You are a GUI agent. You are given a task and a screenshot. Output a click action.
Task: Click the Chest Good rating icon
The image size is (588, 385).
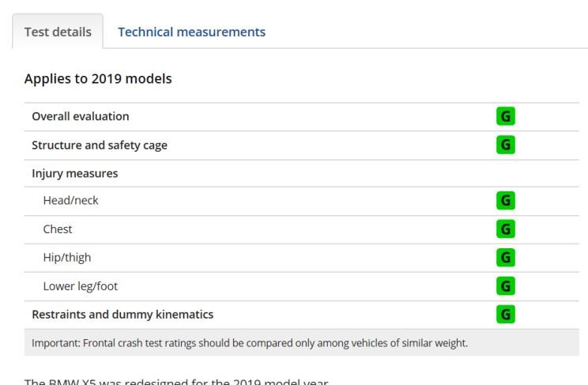pos(505,229)
